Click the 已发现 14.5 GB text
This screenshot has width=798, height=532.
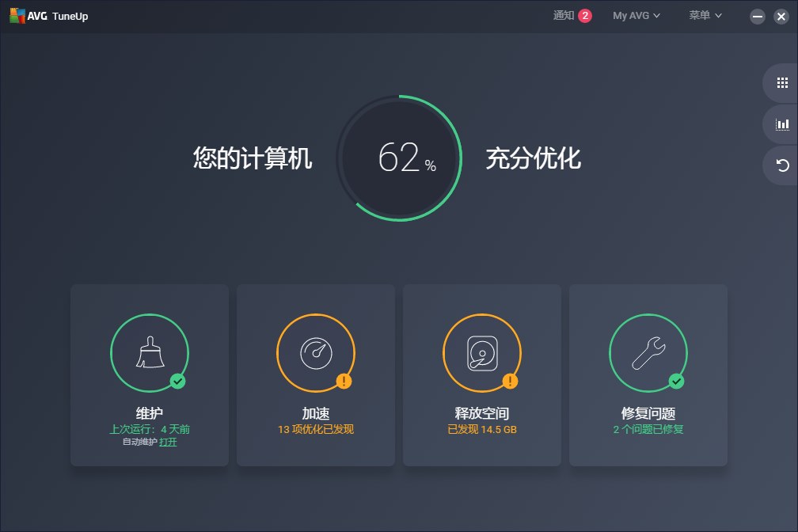(482, 429)
